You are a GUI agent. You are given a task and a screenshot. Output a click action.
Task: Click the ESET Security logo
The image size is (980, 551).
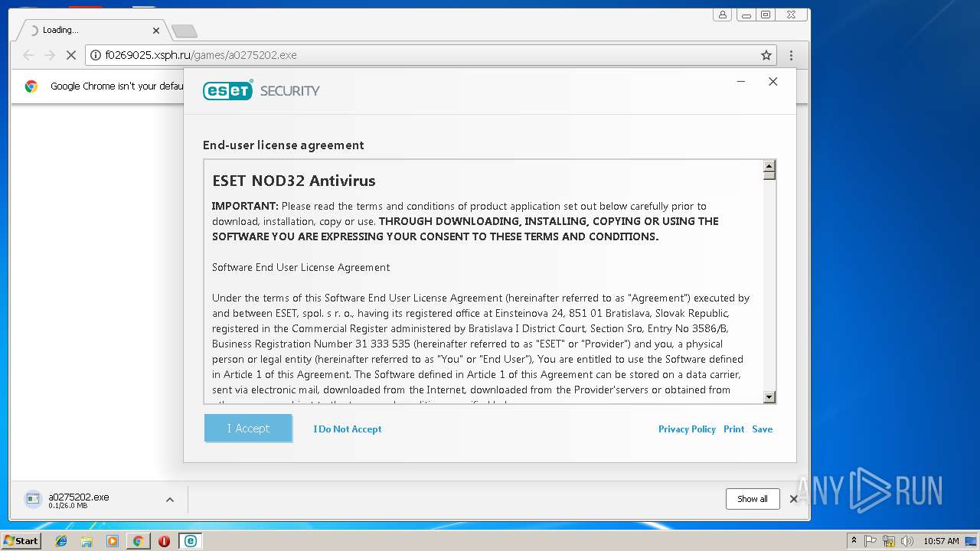[x=261, y=90]
